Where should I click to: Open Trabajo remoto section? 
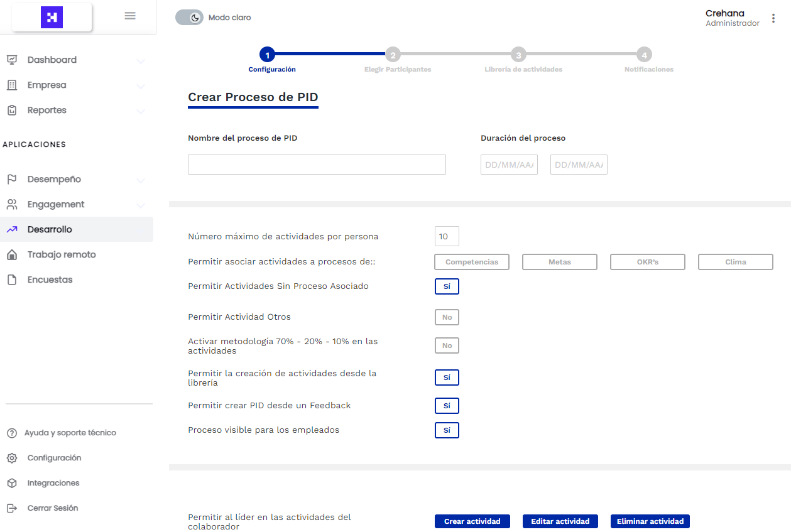coord(60,254)
